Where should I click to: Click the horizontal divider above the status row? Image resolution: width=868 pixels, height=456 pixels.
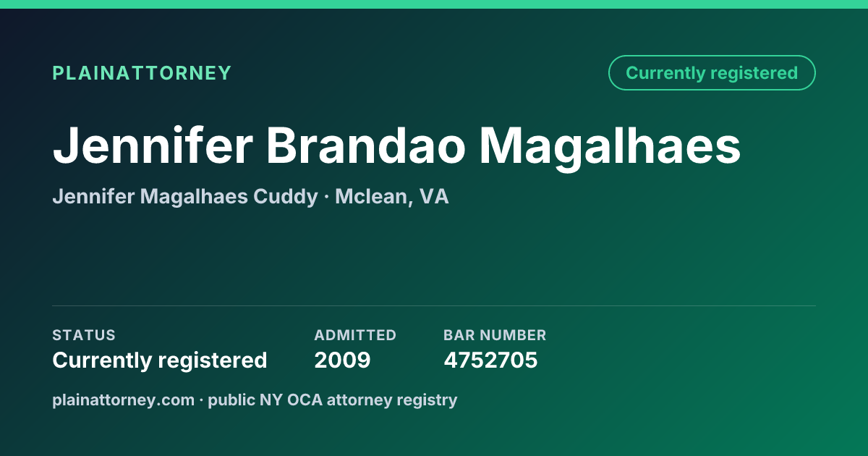pos(434,305)
